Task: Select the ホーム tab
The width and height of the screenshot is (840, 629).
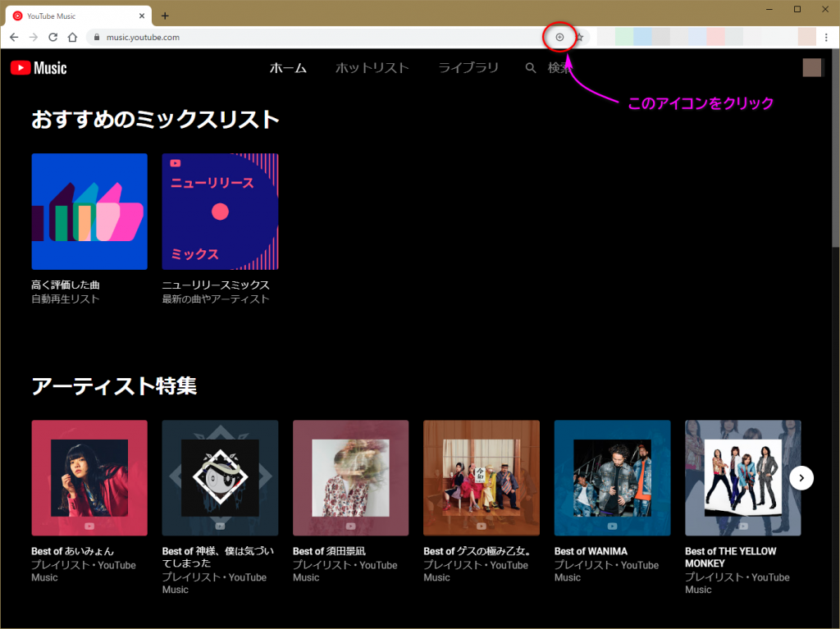Action: point(288,68)
